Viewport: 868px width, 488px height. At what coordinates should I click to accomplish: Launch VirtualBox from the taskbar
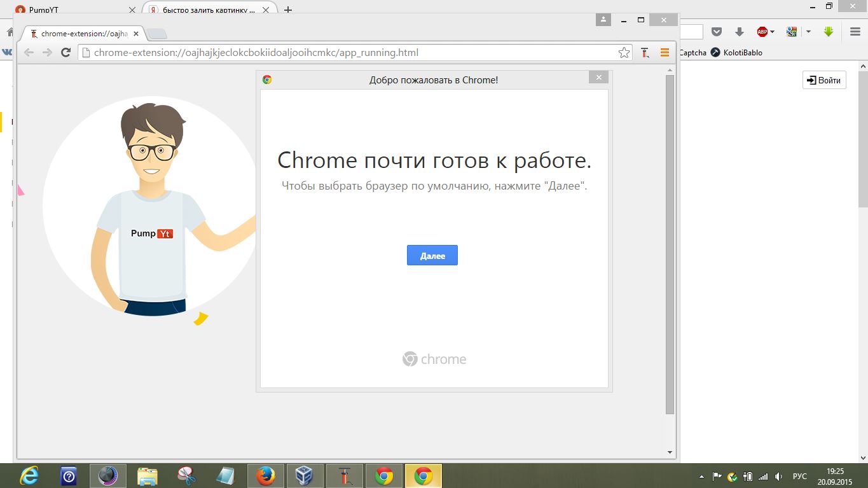(x=305, y=476)
